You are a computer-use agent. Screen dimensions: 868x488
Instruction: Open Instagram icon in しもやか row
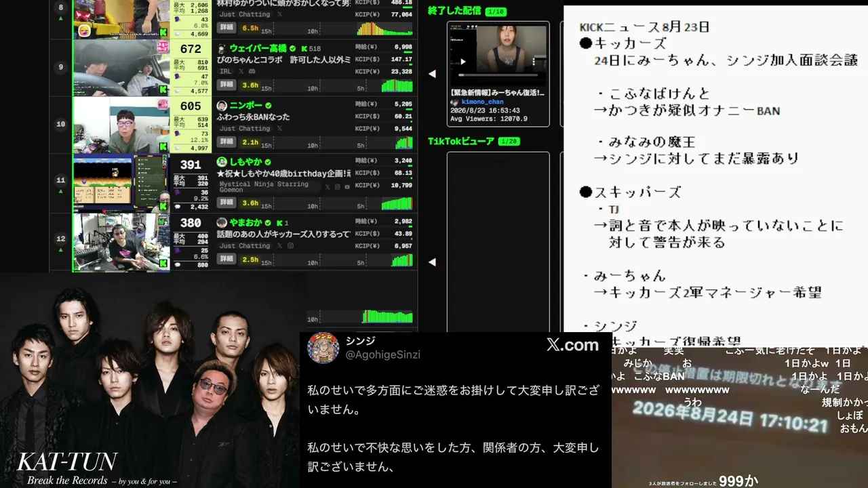coord(338,186)
